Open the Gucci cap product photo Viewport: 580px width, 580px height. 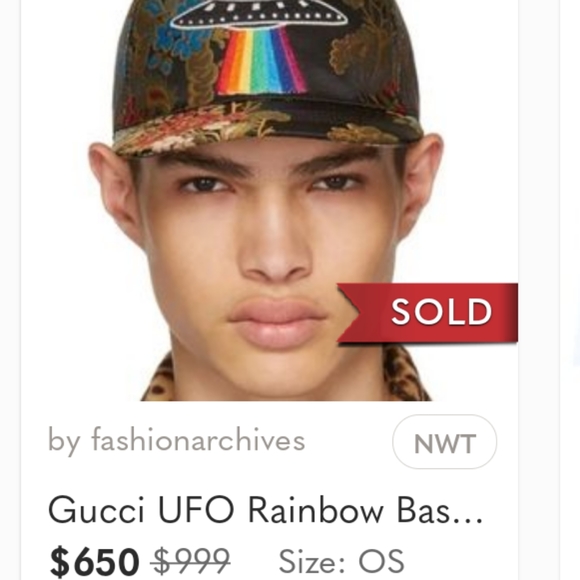point(269,200)
